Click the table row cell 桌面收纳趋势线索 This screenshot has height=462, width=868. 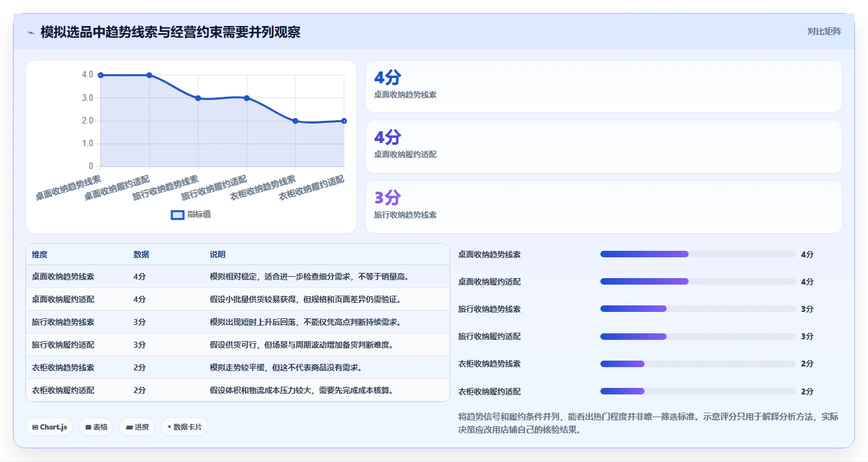63,277
